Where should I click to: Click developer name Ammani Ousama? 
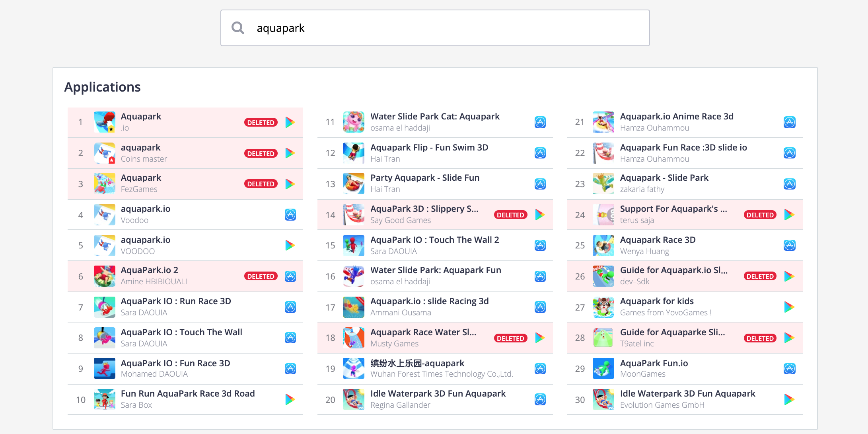(x=401, y=313)
